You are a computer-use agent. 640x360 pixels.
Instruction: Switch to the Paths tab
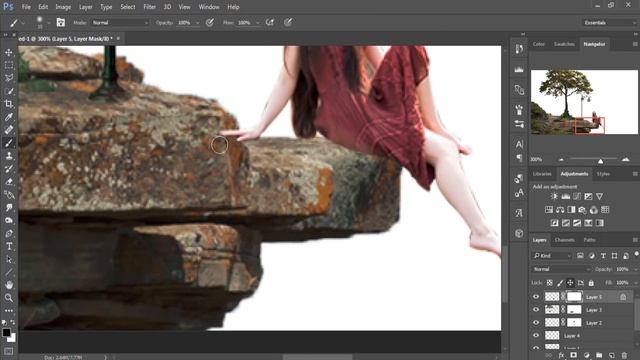tap(589, 240)
